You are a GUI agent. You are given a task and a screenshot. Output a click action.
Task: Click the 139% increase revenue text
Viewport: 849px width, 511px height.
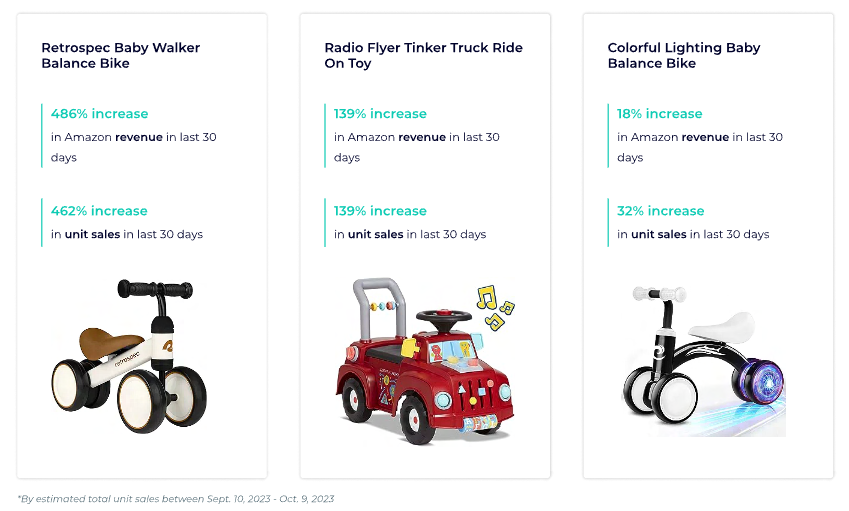tap(380, 114)
